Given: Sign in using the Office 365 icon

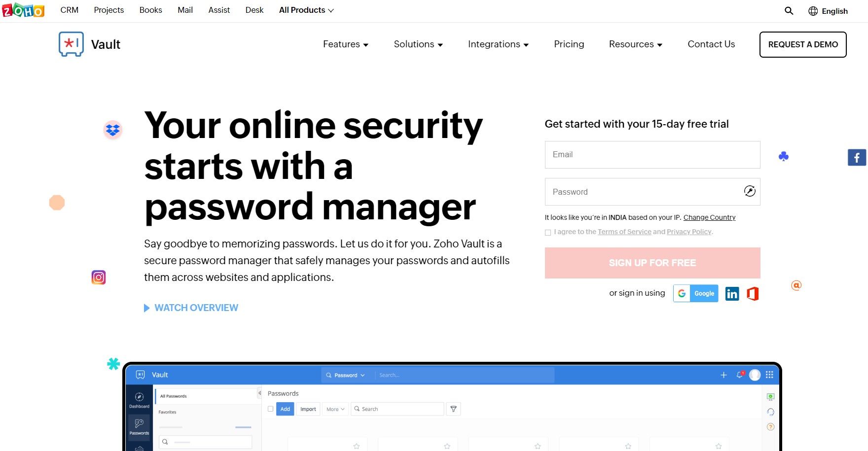Looking at the screenshot, I should 753,294.
